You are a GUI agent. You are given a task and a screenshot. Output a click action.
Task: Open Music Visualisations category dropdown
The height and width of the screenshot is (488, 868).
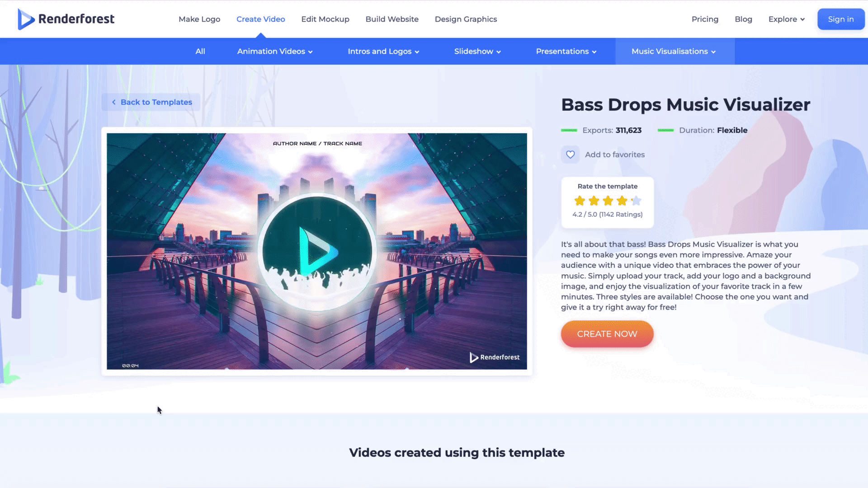pyautogui.click(x=673, y=52)
